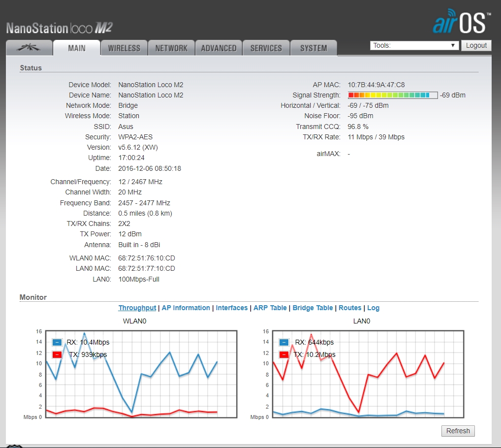Viewport: 501px width, 448px height.
Task: View the Bridge Table
Action: point(313,308)
